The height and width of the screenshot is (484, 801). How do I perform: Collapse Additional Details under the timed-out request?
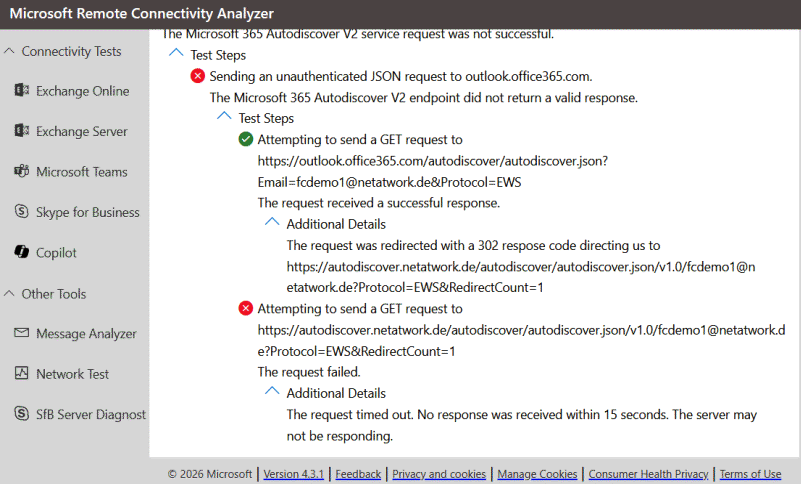pos(272,393)
